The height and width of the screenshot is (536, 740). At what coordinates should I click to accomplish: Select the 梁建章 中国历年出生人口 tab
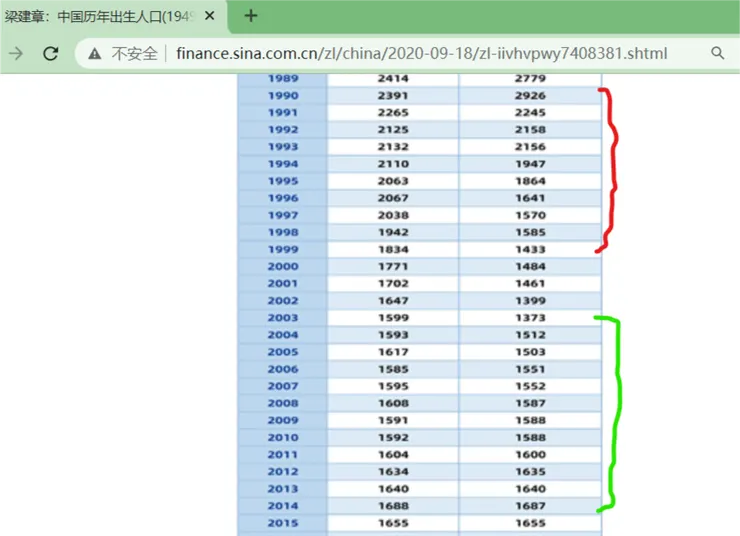pos(113,17)
